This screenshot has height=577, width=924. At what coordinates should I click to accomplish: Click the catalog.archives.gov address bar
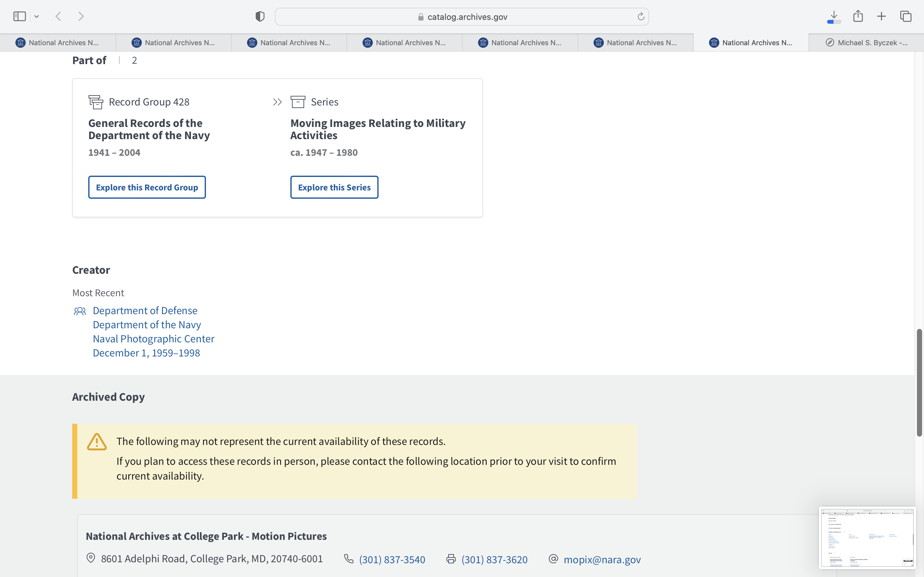point(462,17)
